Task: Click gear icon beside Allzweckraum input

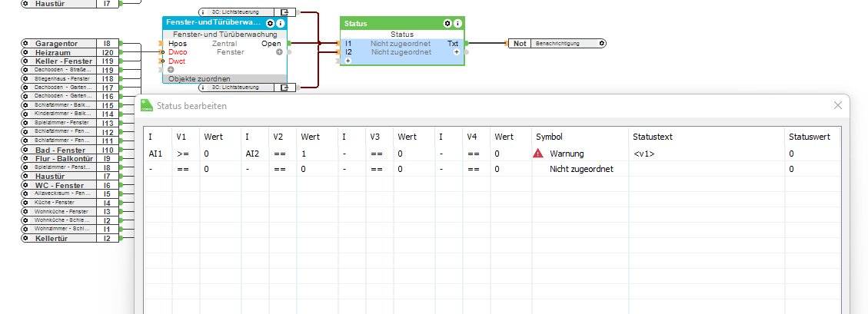Action: tap(25, 194)
